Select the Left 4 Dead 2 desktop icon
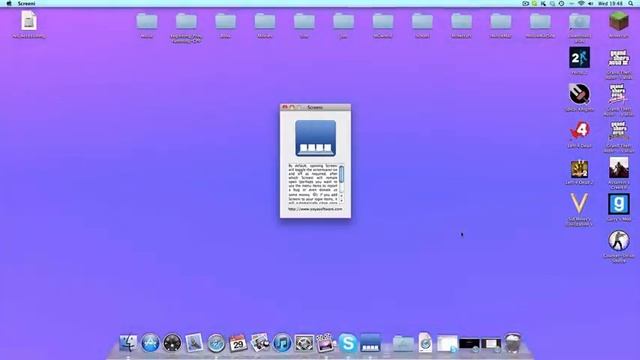Image resolution: width=640 pixels, height=360 pixels. click(x=579, y=168)
